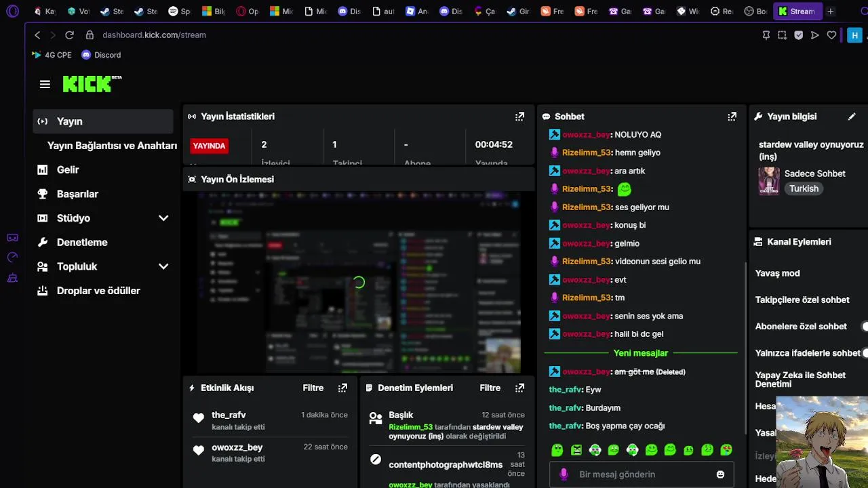Click the pin icon in address bar

[x=766, y=35]
